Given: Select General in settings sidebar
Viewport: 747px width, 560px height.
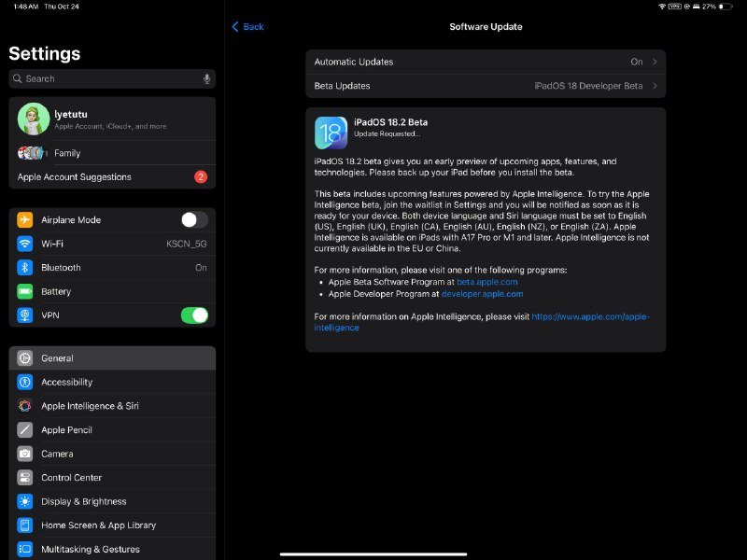Looking at the screenshot, I should [x=112, y=358].
